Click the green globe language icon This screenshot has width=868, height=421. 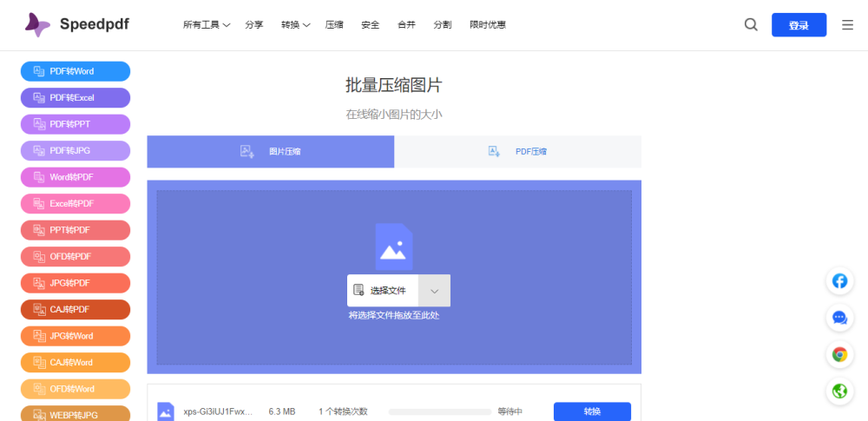click(839, 391)
